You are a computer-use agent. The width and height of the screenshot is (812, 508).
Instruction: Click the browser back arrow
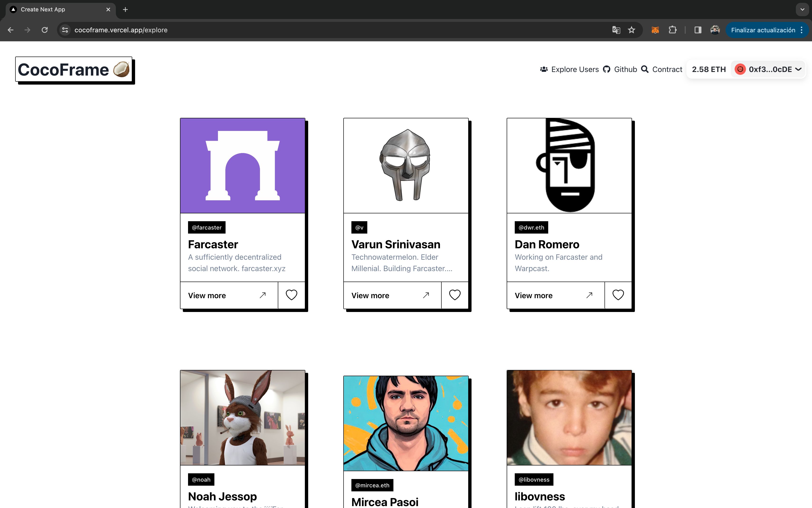[10, 30]
